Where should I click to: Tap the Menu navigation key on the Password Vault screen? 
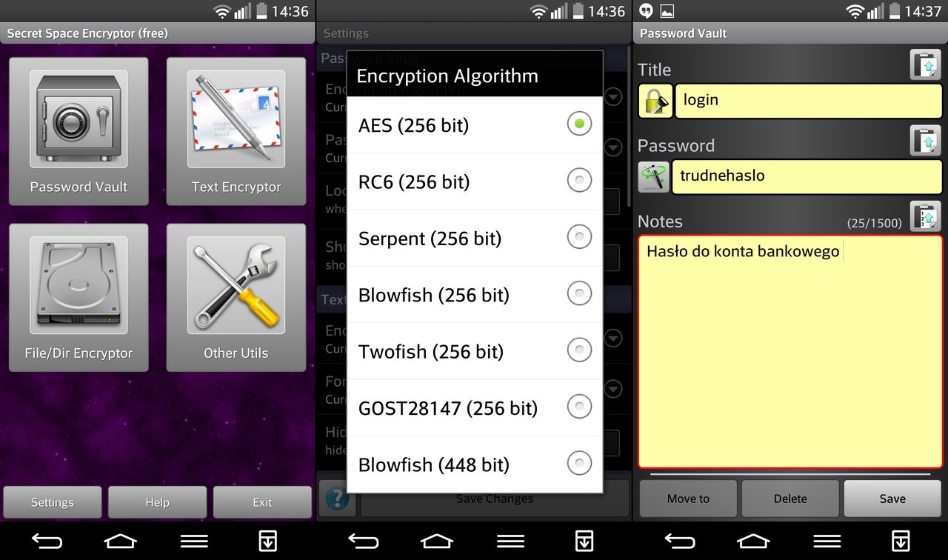tap(827, 541)
